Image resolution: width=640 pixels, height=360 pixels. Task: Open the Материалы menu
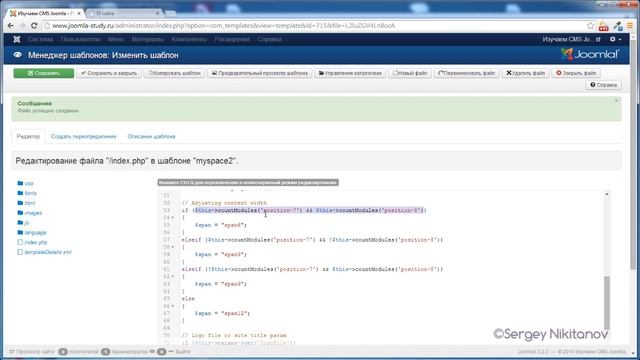click(148, 39)
